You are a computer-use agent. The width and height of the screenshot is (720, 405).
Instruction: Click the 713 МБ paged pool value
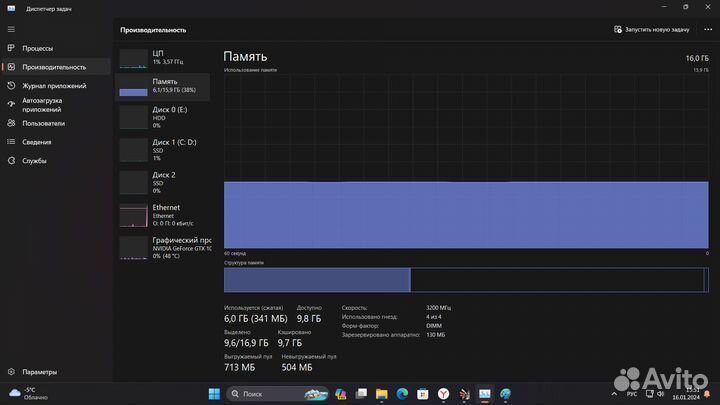click(240, 367)
